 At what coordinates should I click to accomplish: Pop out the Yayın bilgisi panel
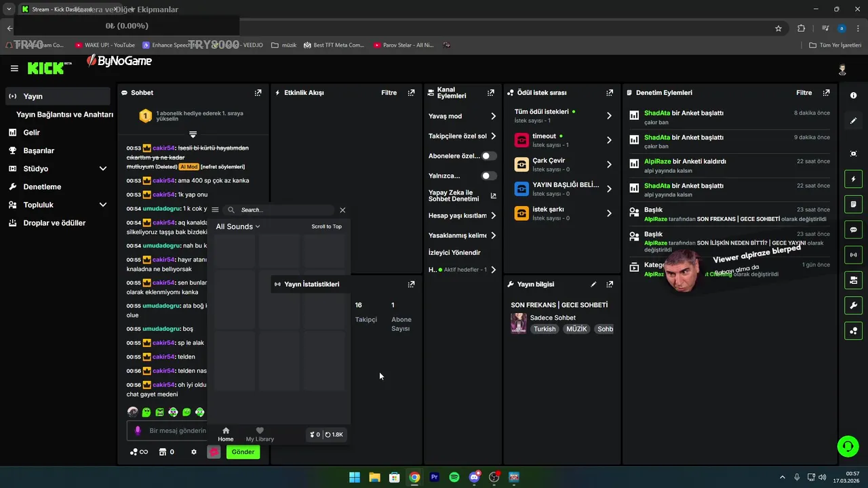pos(610,284)
